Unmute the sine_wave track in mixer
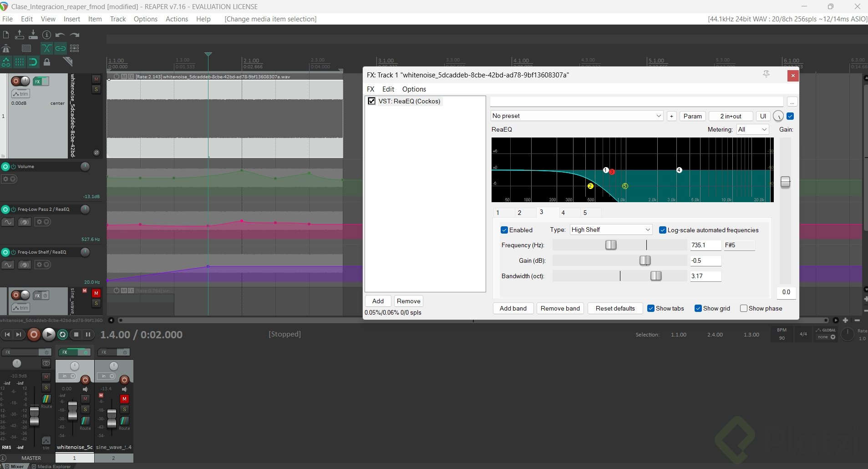Viewport: 868px width, 469px height. [124, 399]
